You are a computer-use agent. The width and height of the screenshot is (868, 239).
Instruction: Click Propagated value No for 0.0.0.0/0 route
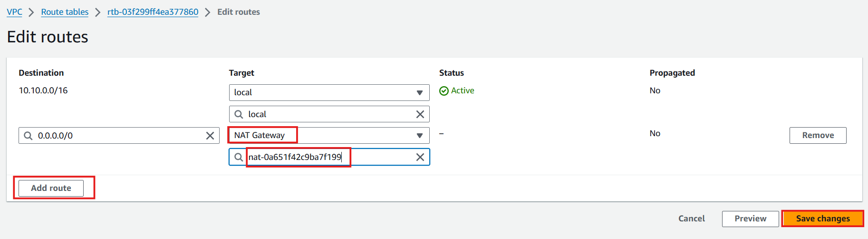click(x=655, y=133)
